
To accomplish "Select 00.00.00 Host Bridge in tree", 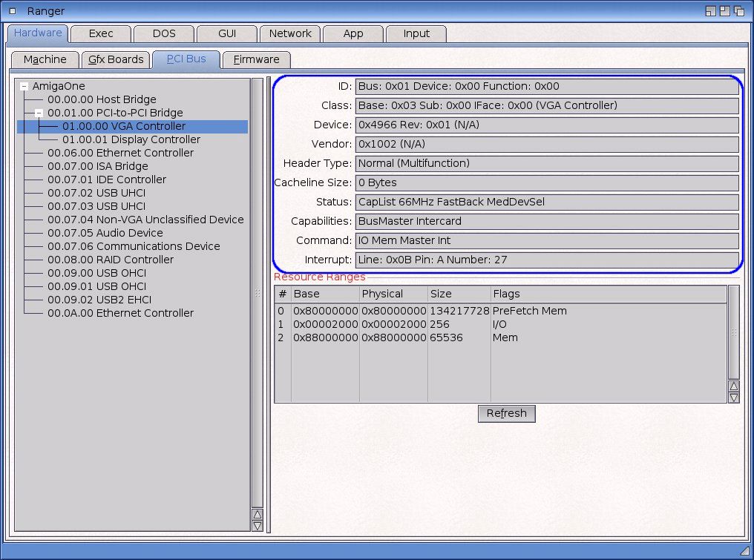I will coord(102,99).
